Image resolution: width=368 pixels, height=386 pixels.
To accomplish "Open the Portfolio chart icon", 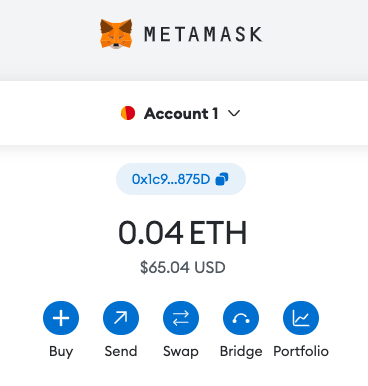I will click(x=301, y=318).
